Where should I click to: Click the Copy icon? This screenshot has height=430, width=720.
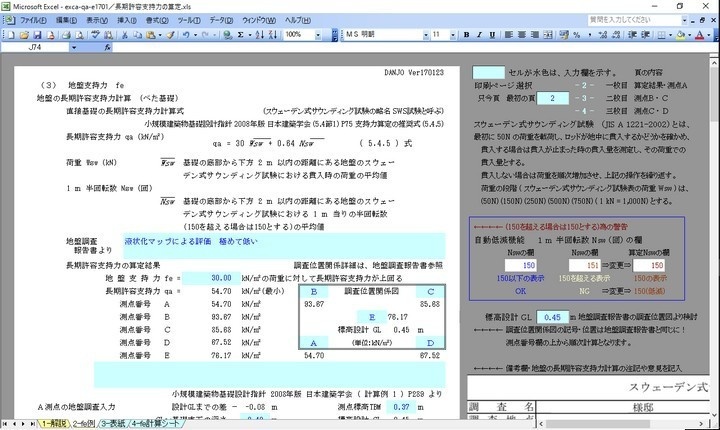[138, 35]
